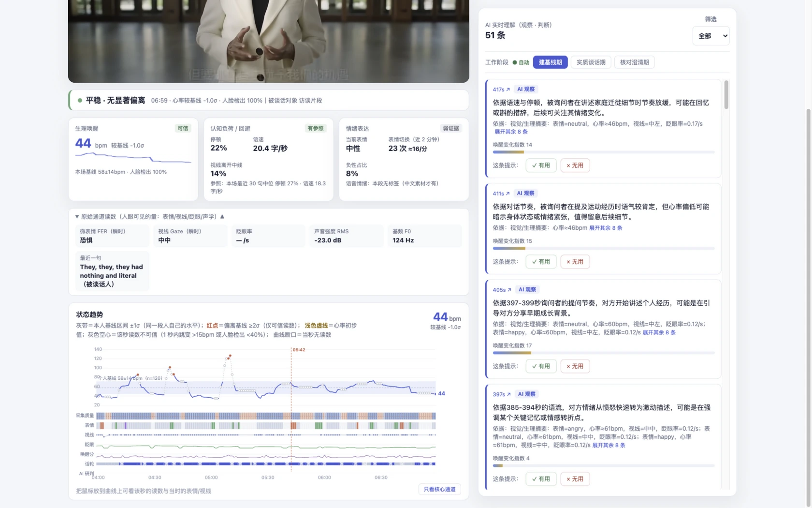
Task: Expand 展开其余 8 条 in the 405s card
Action: [x=659, y=332]
